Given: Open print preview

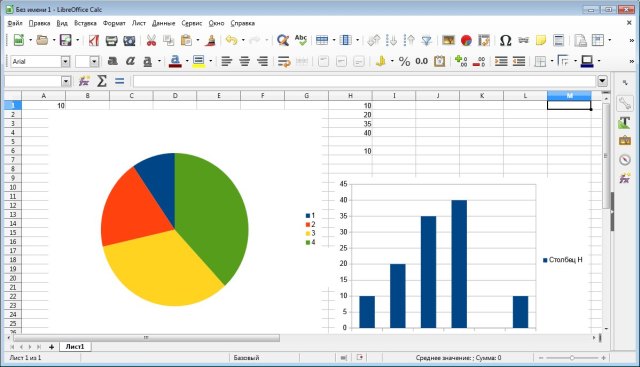Looking at the screenshot, I should coord(129,40).
